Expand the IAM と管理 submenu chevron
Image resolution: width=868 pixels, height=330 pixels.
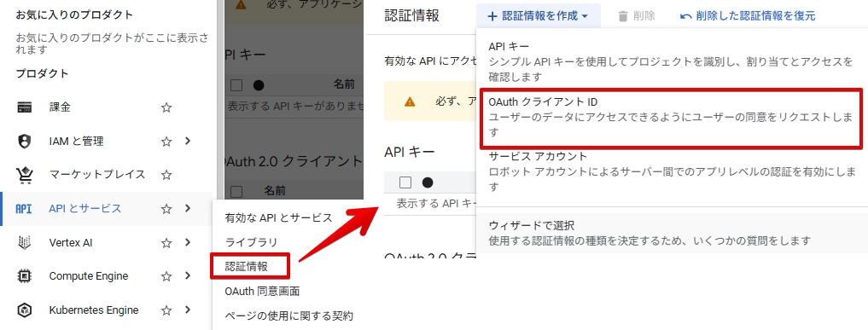(x=188, y=141)
